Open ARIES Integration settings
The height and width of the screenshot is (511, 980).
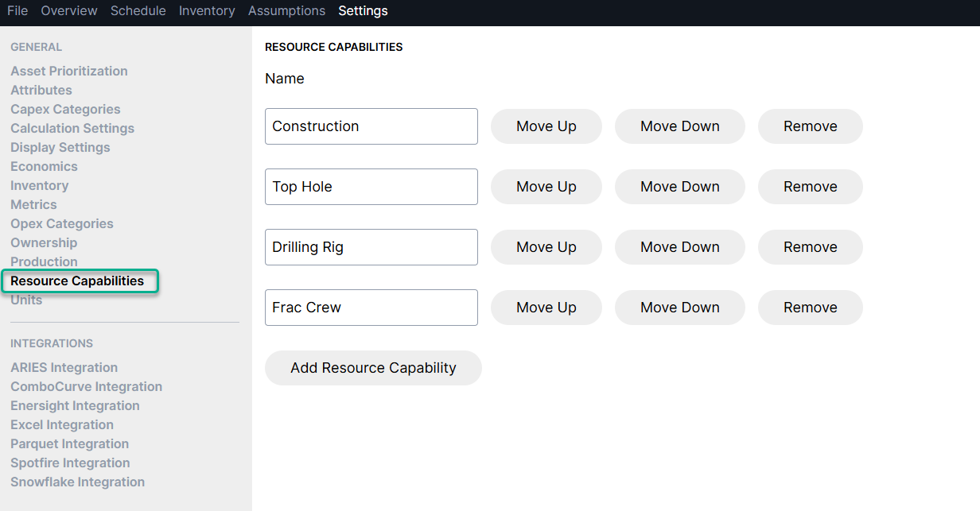[64, 368]
